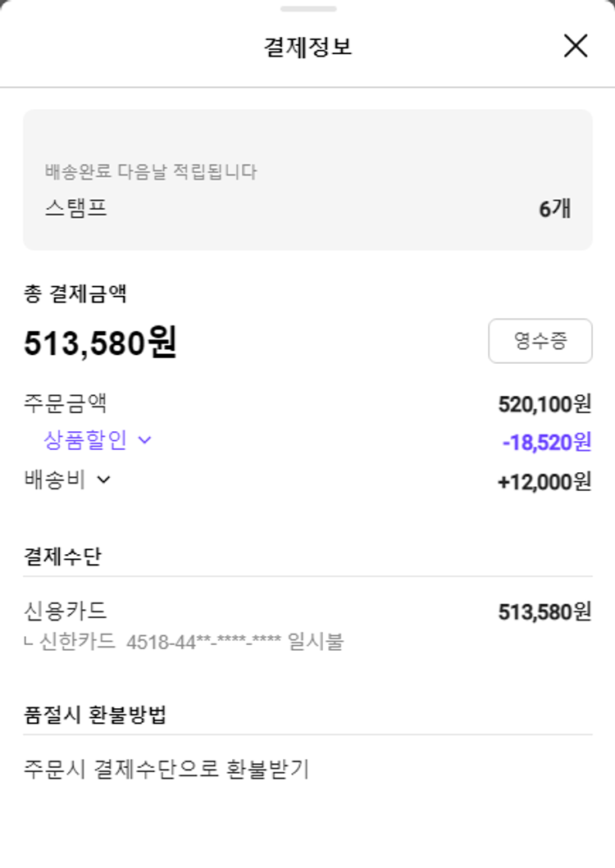The image size is (615, 868).
Task: Click the 결제정보 title heading
Action: pyautogui.click(x=307, y=47)
